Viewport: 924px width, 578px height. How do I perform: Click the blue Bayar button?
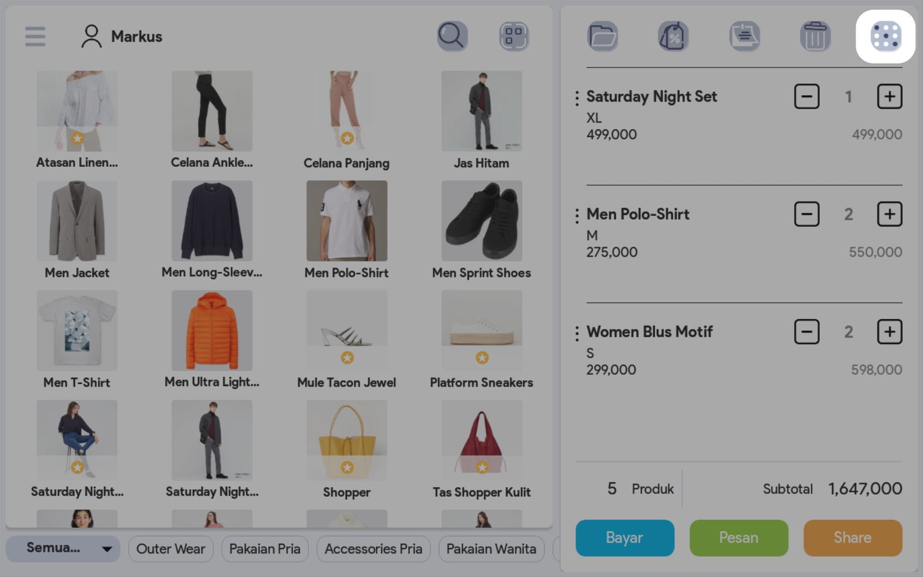point(625,538)
